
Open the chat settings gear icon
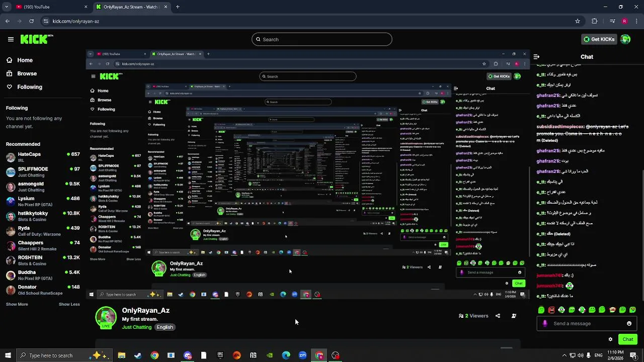coord(610,339)
